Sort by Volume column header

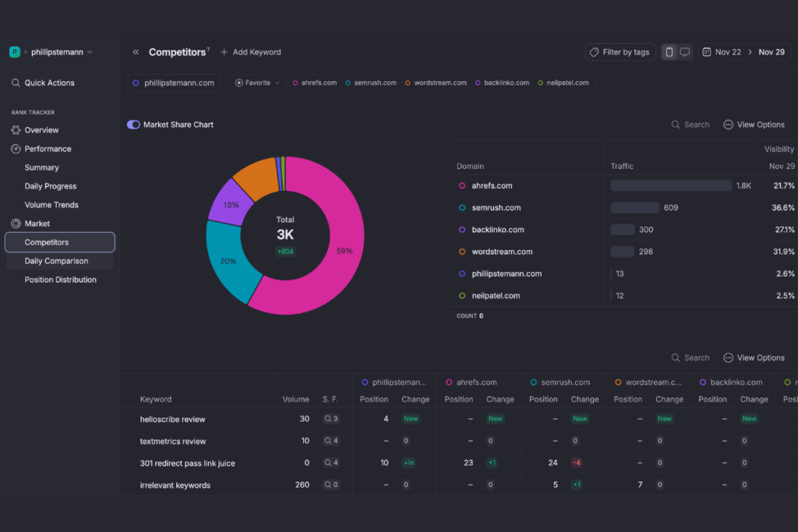pyautogui.click(x=295, y=400)
